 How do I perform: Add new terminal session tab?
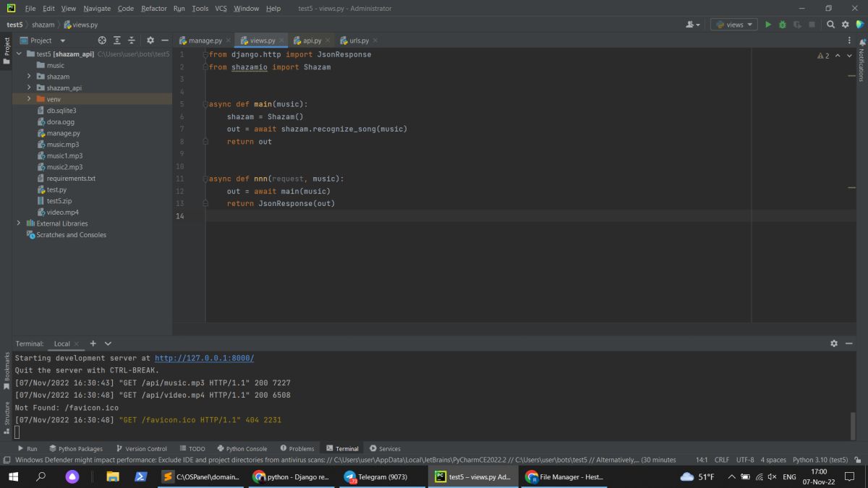(93, 343)
